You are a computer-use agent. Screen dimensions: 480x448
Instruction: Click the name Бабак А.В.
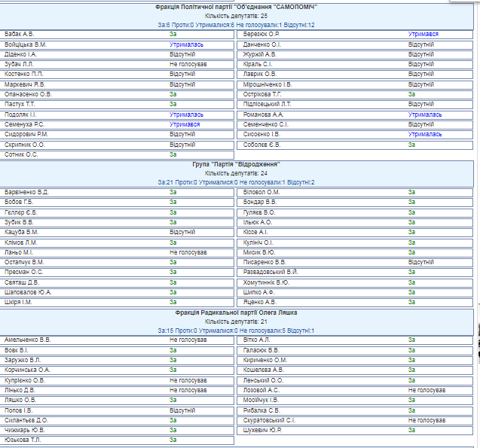[x=19, y=34]
